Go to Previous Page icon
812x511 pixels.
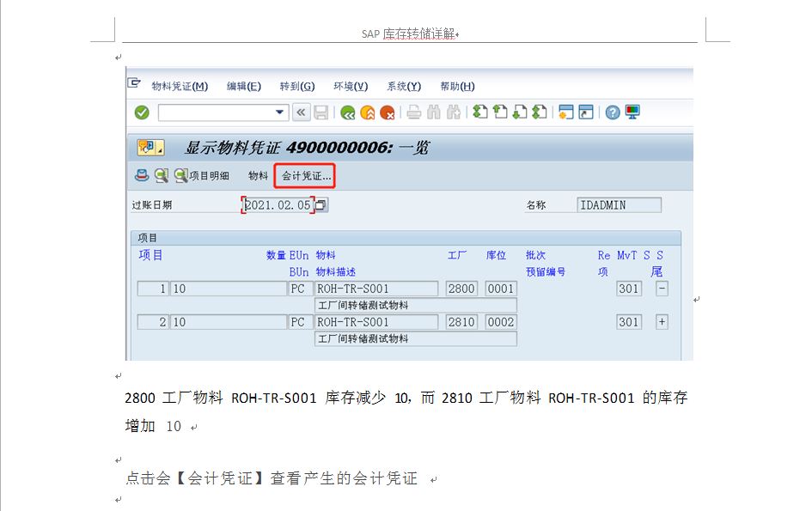coord(500,112)
